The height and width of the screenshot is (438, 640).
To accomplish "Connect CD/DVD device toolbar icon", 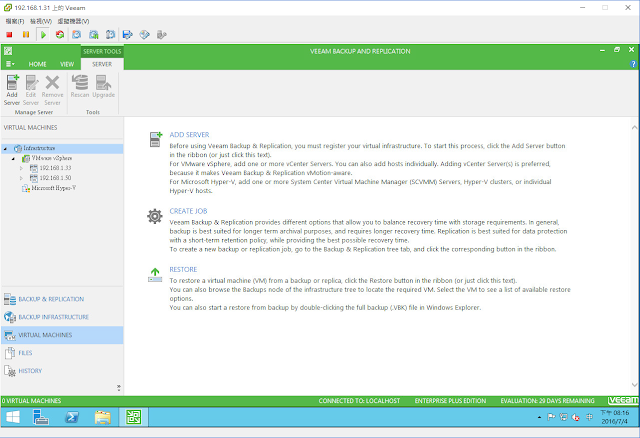I will [144, 35].
